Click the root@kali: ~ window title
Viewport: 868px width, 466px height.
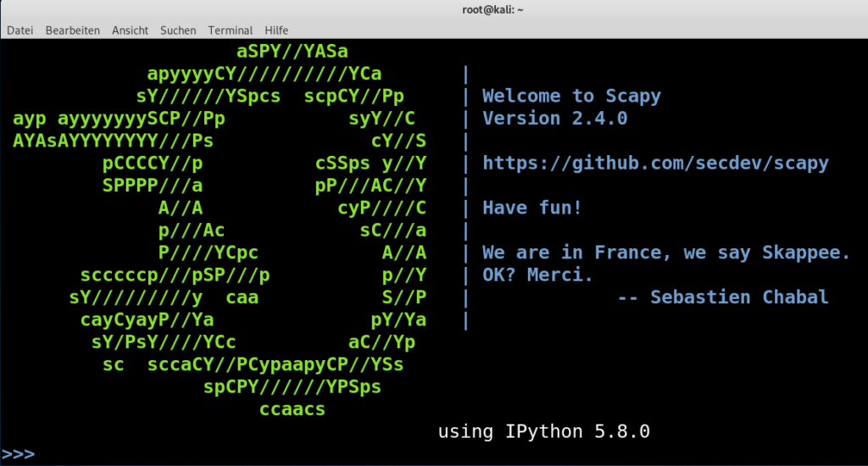[x=492, y=9]
